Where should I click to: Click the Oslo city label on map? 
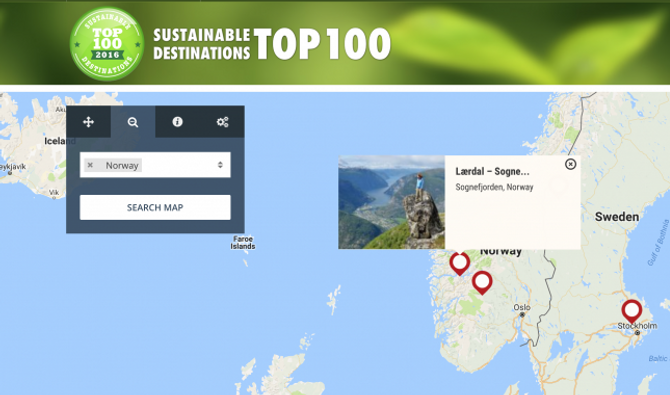pos(522,307)
